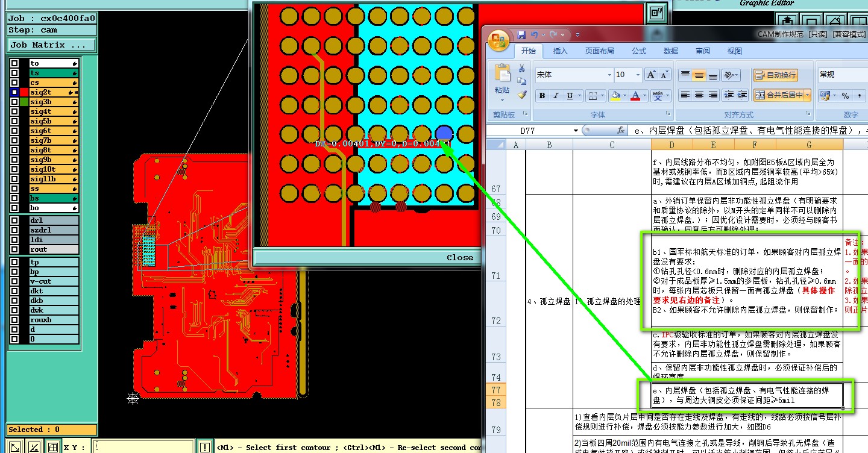Click the green color swatch of sig3b
This screenshot has height=453, width=868.
coord(24,102)
